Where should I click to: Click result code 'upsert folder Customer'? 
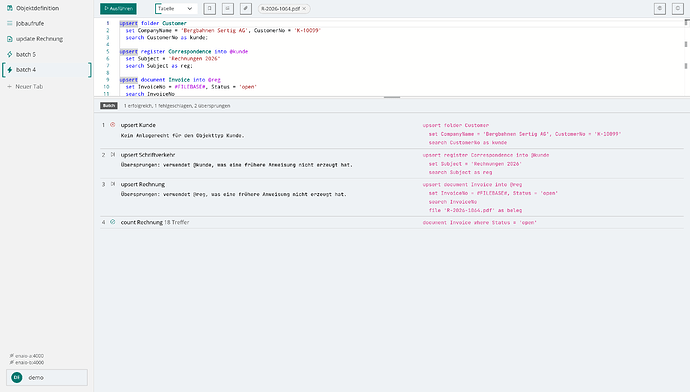[455, 125]
